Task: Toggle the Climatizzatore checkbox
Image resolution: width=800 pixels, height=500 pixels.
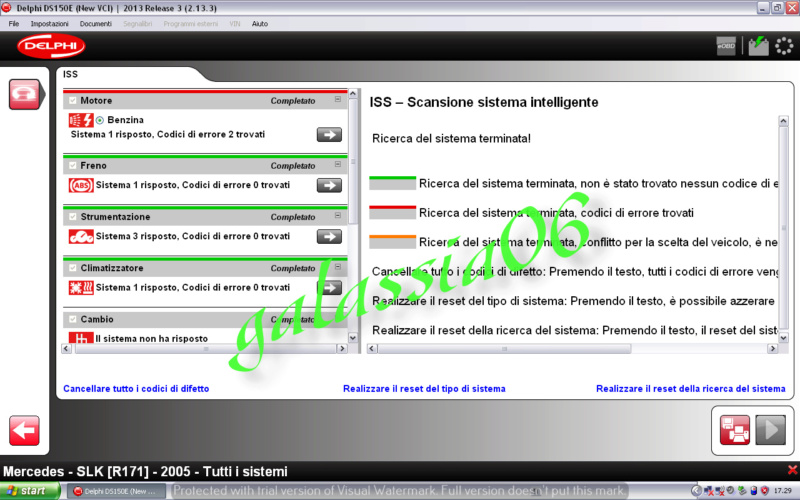Action: 72,268
